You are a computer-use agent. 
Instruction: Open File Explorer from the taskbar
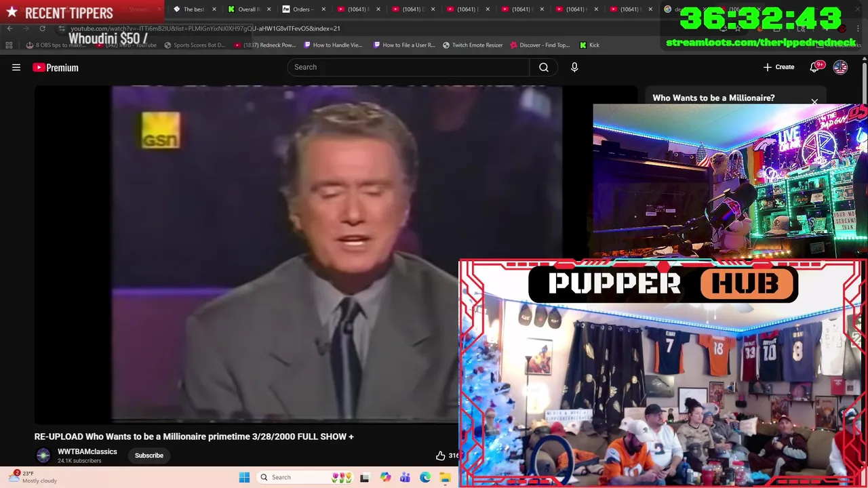point(446,477)
